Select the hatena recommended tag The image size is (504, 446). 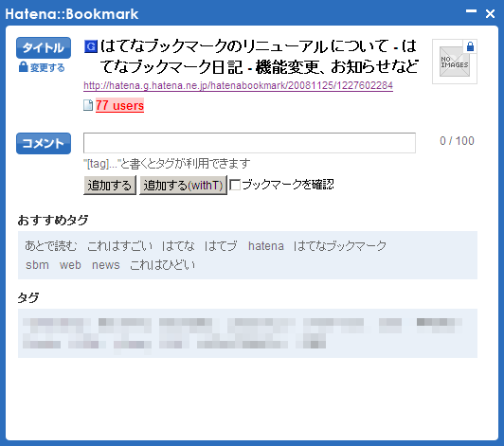point(266,246)
